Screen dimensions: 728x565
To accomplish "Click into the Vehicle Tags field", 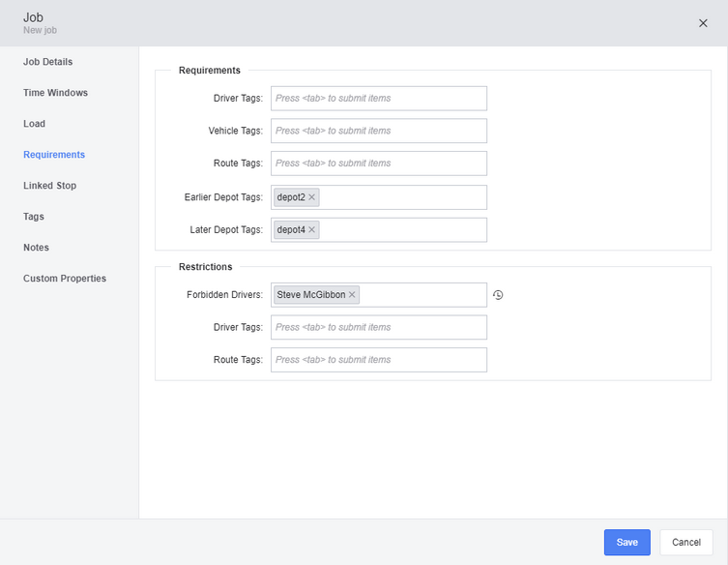I will pyautogui.click(x=378, y=131).
